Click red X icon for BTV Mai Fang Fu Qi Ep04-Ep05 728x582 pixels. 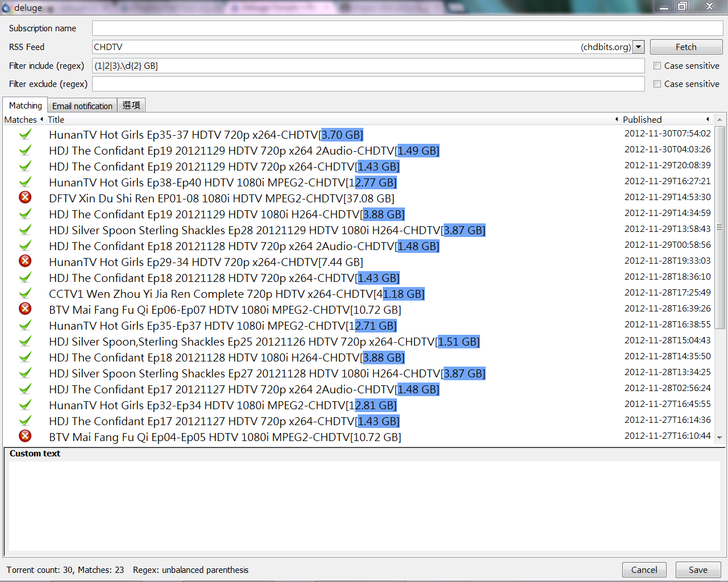(x=25, y=436)
